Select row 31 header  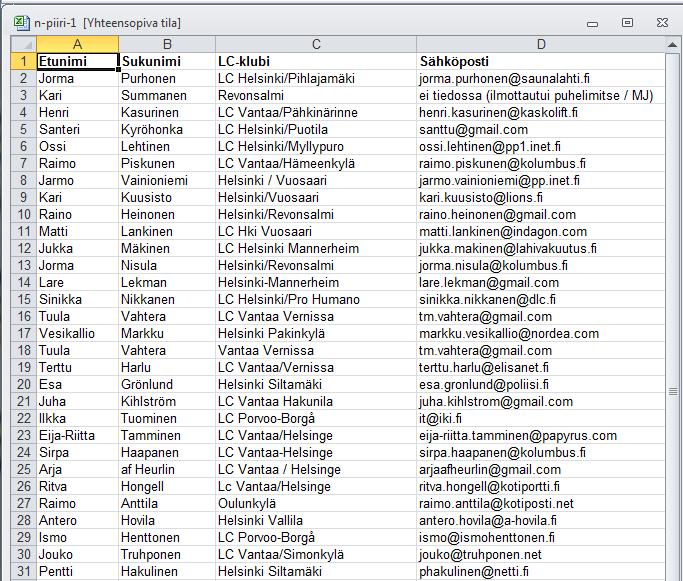coord(24,571)
